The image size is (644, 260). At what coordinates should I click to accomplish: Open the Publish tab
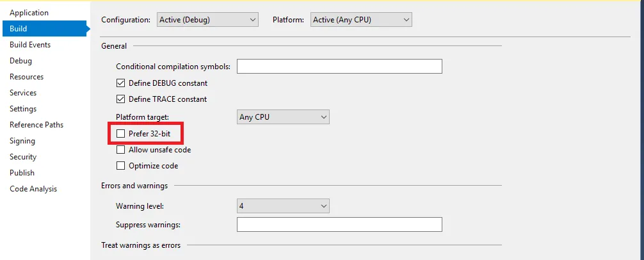22,173
